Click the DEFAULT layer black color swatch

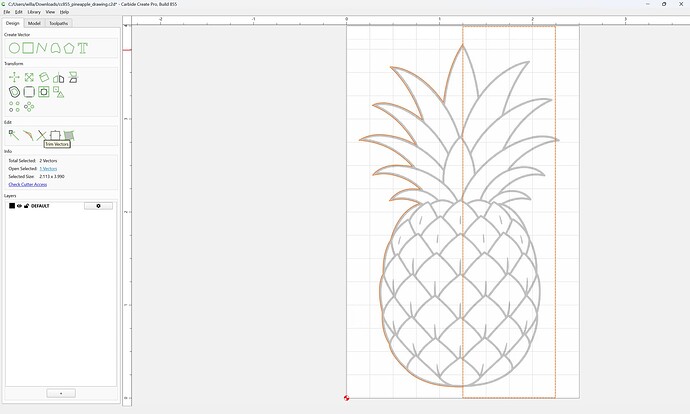pyautogui.click(x=12, y=206)
